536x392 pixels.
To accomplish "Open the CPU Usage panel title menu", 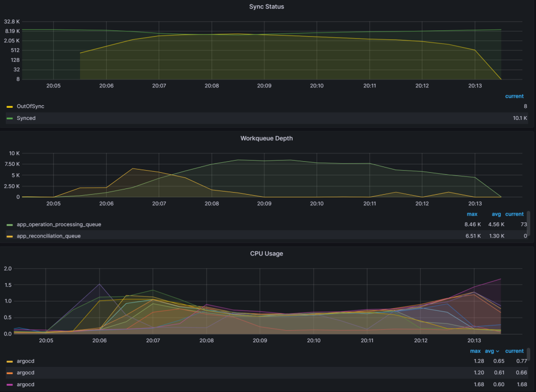I will click(x=266, y=253).
